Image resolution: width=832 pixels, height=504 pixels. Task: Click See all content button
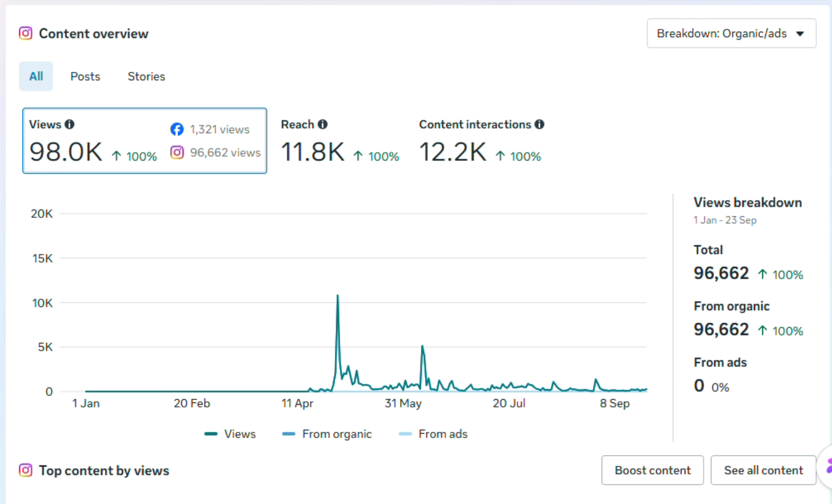[763, 470]
